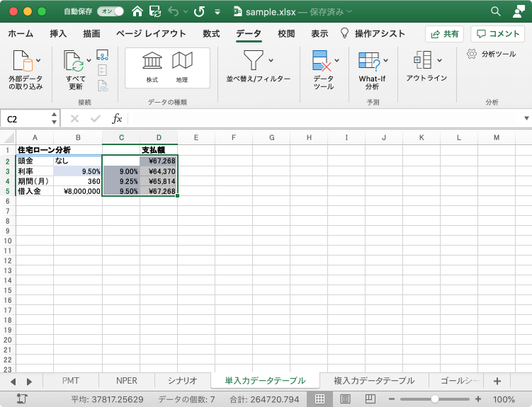Click the next sheet navigation arrow
Viewport: 532px width, 407px height.
pos(29,382)
